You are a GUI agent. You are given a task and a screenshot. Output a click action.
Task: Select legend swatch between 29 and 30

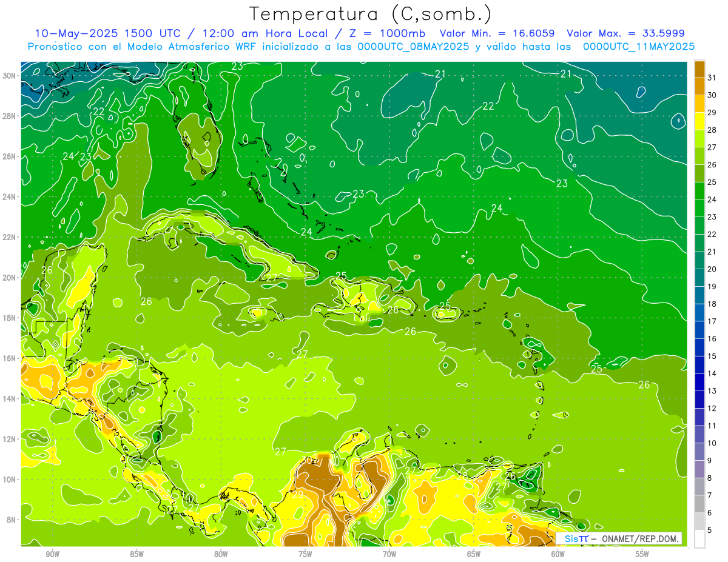click(x=699, y=104)
